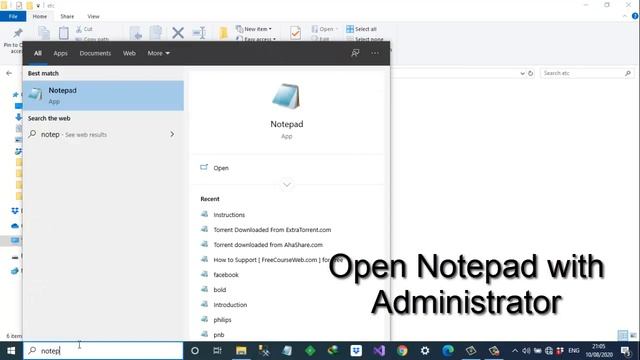Click 'notep - See web results' suggestion
The image size is (640, 360).
(103, 134)
